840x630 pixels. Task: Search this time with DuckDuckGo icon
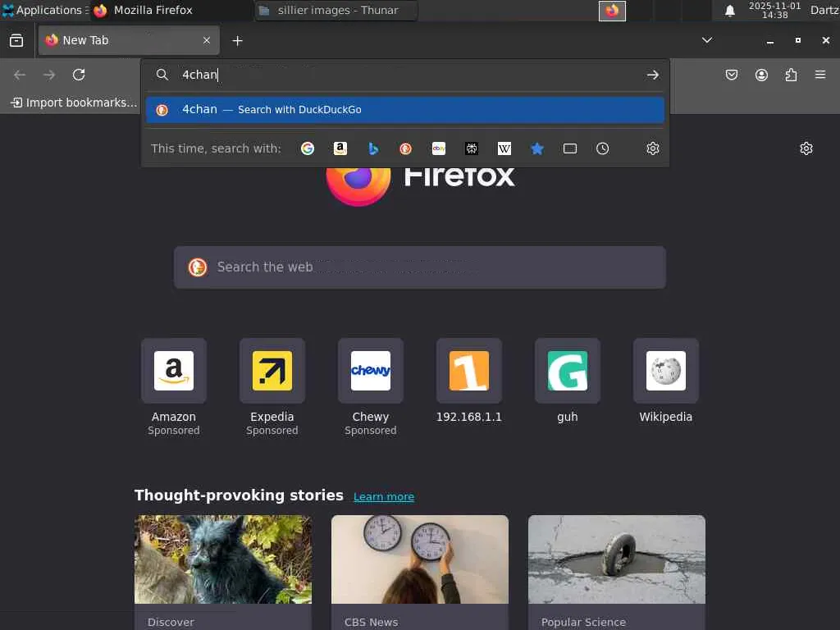(405, 148)
